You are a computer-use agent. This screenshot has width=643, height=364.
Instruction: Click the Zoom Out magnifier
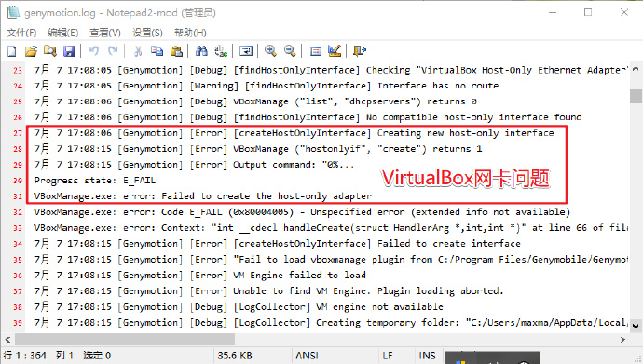[x=290, y=51]
